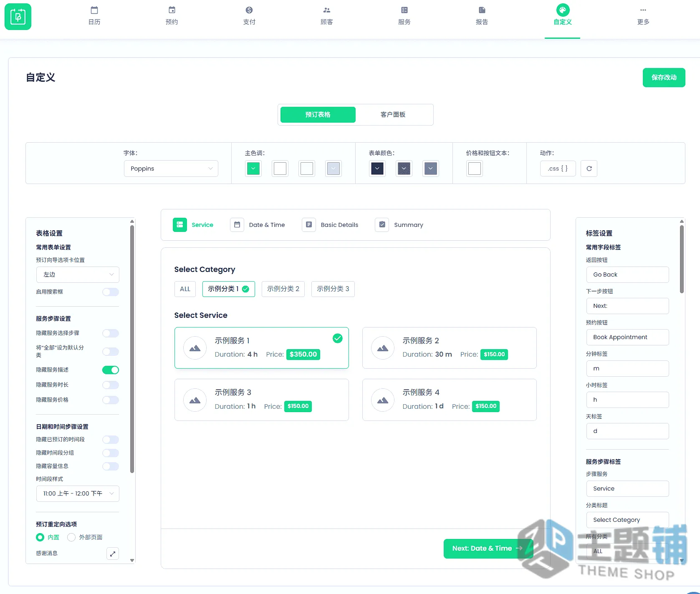Edit the 步骤服务 Service label field
Image resolution: width=700 pixels, height=594 pixels.
pos(628,488)
